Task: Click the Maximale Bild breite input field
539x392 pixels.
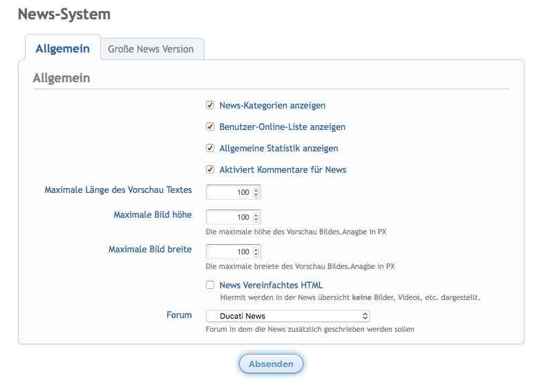Action: 229,252
